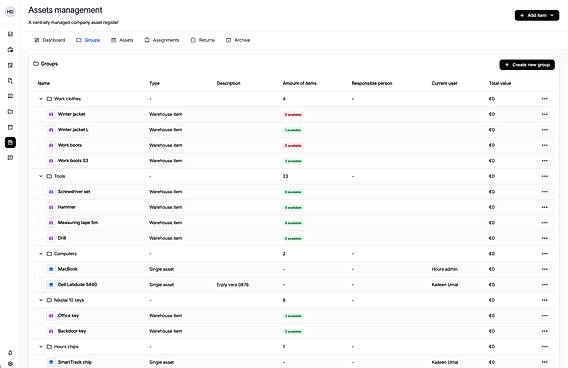Image resolution: width=568 pixels, height=368 pixels.
Task: Click the red availability badge for Work boots
Action: (293, 146)
